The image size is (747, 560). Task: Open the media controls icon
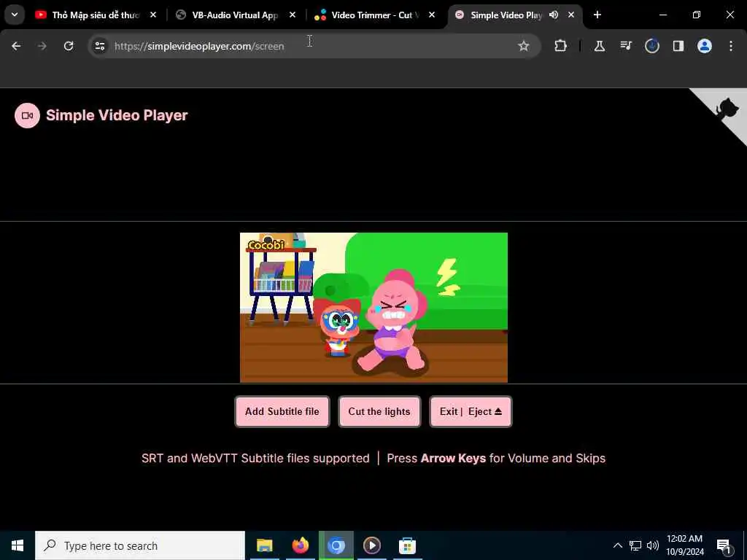tap(626, 46)
